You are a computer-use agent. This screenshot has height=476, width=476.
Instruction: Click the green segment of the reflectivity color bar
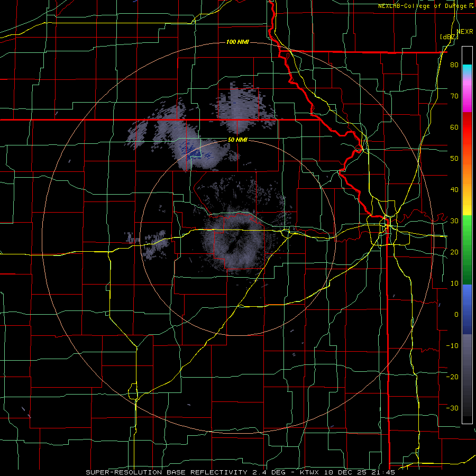point(467,250)
